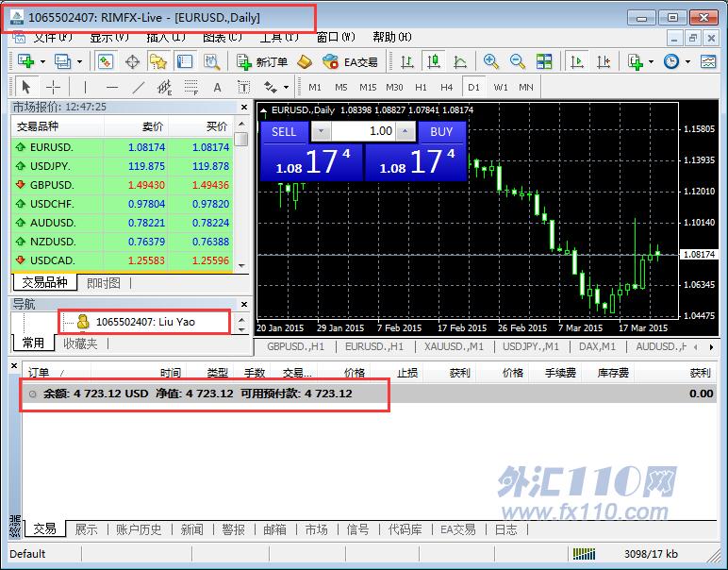Switch timeframe to W1
Screen dimensions: 728x570
501,87
